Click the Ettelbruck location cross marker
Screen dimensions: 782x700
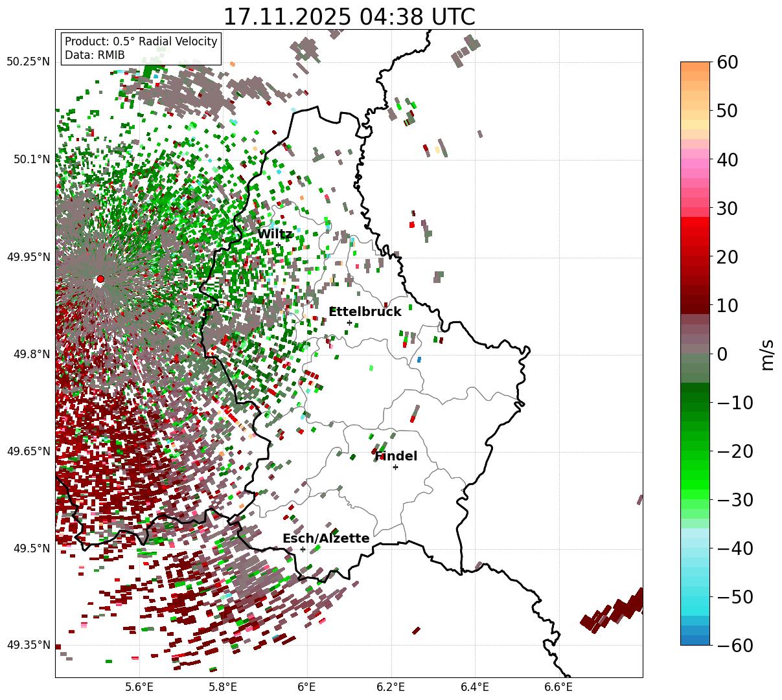pyautogui.click(x=349, y=322)
